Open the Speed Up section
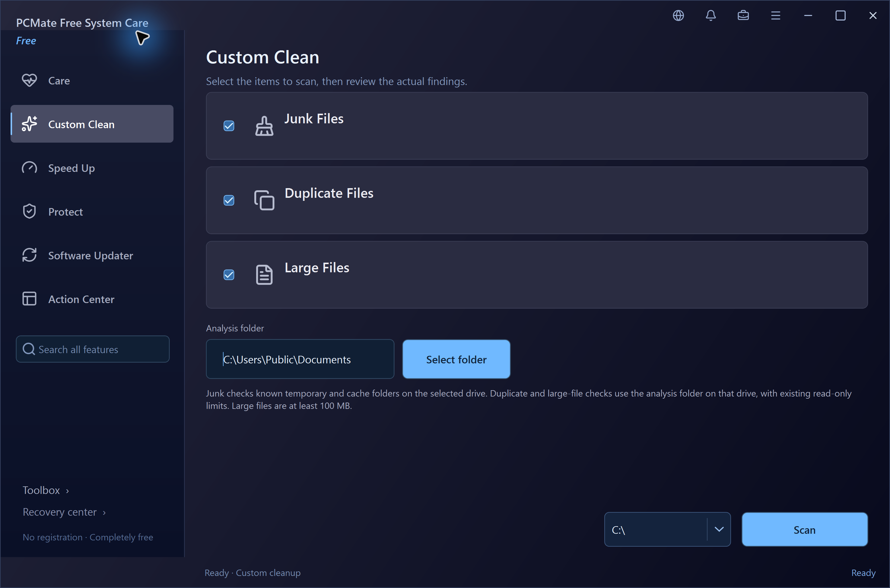 (92, 168)
